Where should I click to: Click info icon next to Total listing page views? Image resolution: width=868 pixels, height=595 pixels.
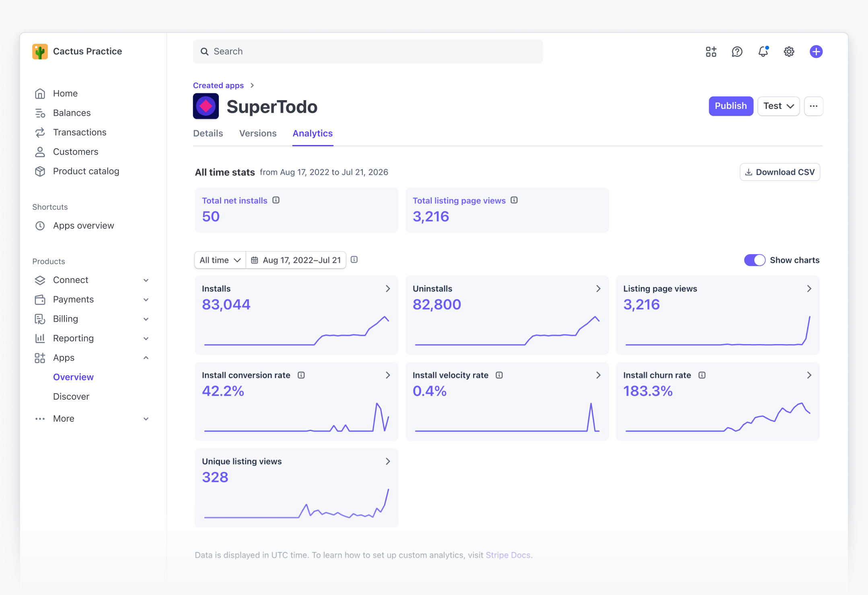tap(514, 200)
